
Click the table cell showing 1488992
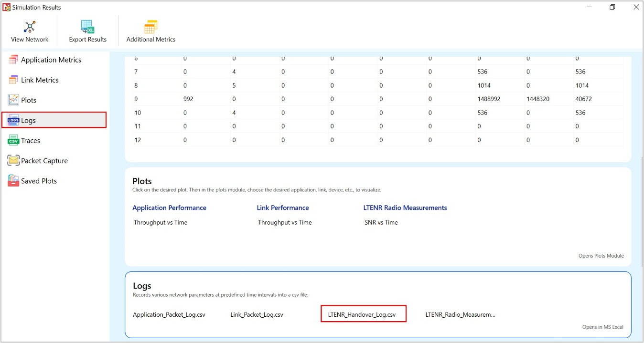489,99
